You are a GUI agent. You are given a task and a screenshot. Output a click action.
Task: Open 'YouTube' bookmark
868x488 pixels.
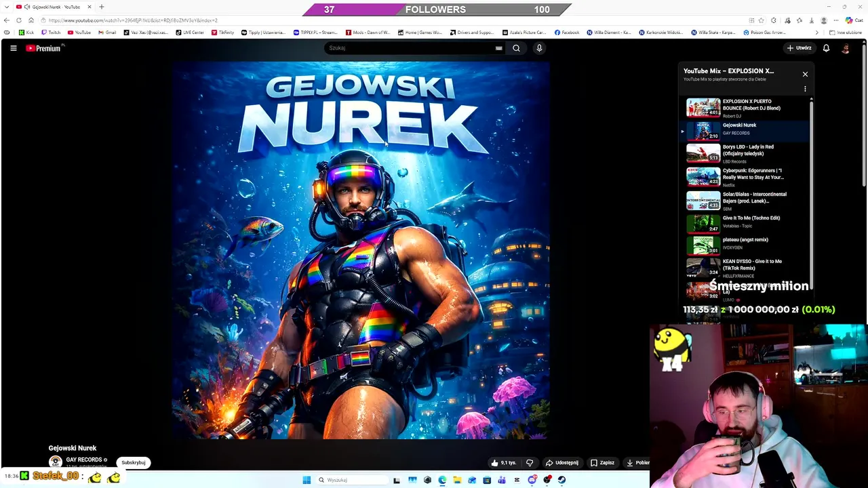coord(79,33)
